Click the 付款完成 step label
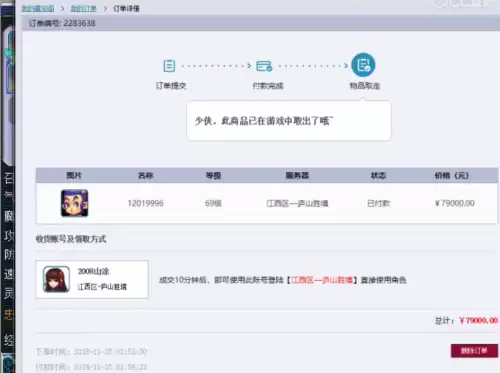This screenshot has width=500, height=373. [x=268, y=86]
